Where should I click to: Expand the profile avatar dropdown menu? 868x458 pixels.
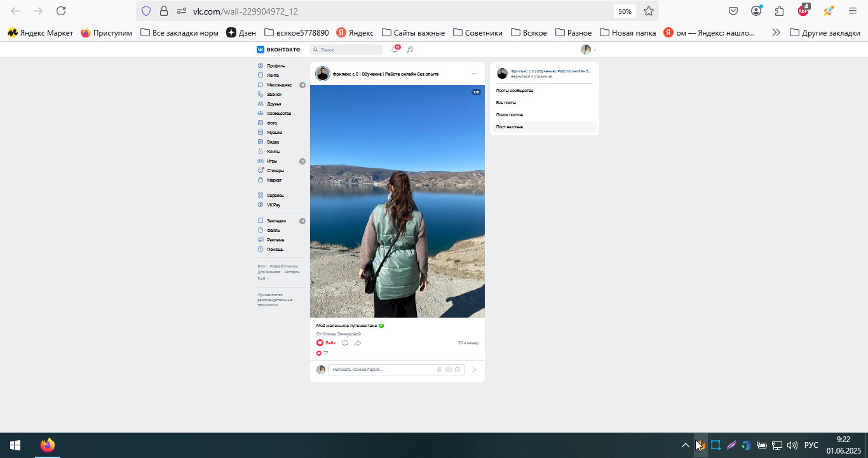588,50
